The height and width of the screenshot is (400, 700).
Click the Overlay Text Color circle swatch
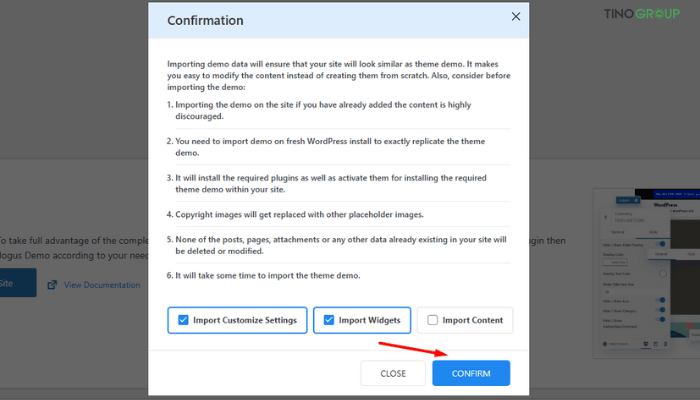point(663,274)
